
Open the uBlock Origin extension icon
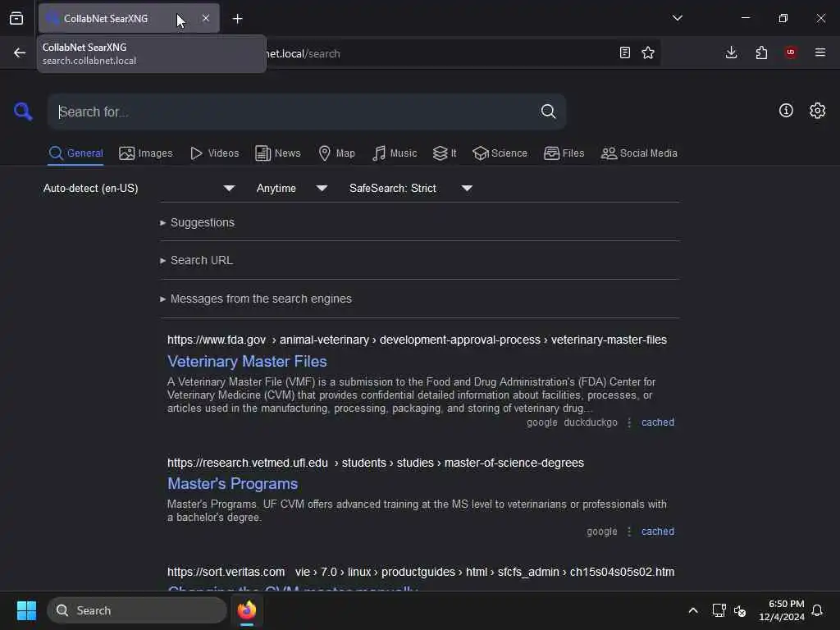tap(791, 52)
